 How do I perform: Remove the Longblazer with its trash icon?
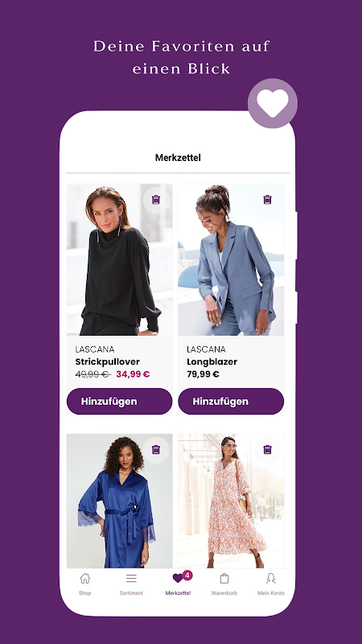267,200
